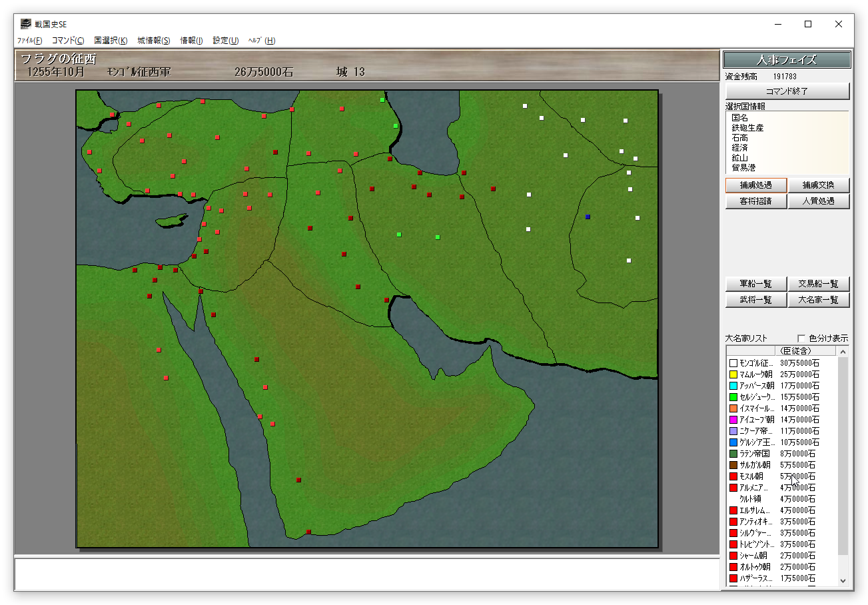Open the 設定(U) menu
The image size is (868, 605).
[225, 41]
